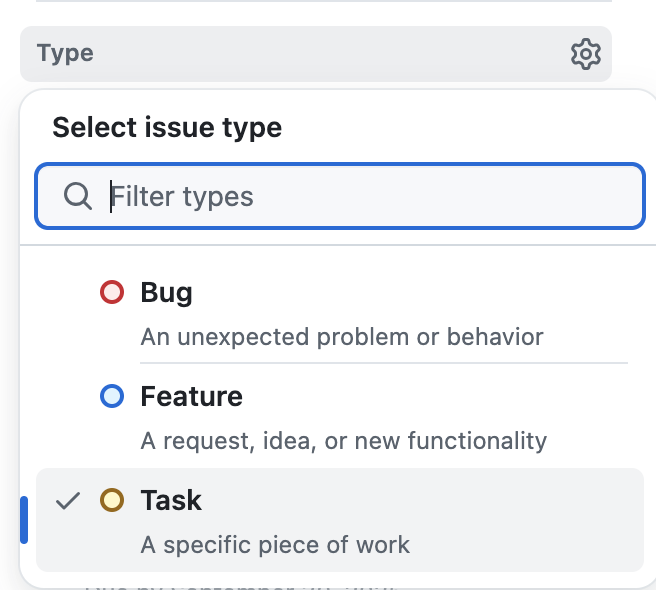The height and width of the screenshot is (590, 656).
Task: Click the divider line between Bug and Feature
Action: point(384,362)
